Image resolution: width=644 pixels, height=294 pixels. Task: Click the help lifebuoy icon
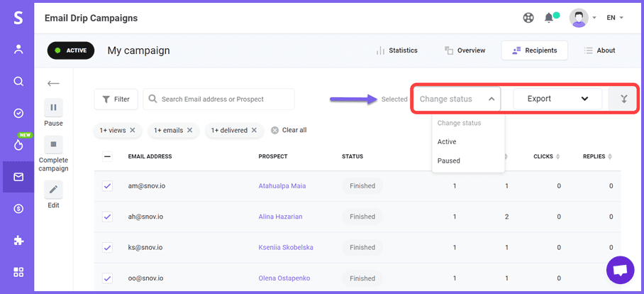528,18
